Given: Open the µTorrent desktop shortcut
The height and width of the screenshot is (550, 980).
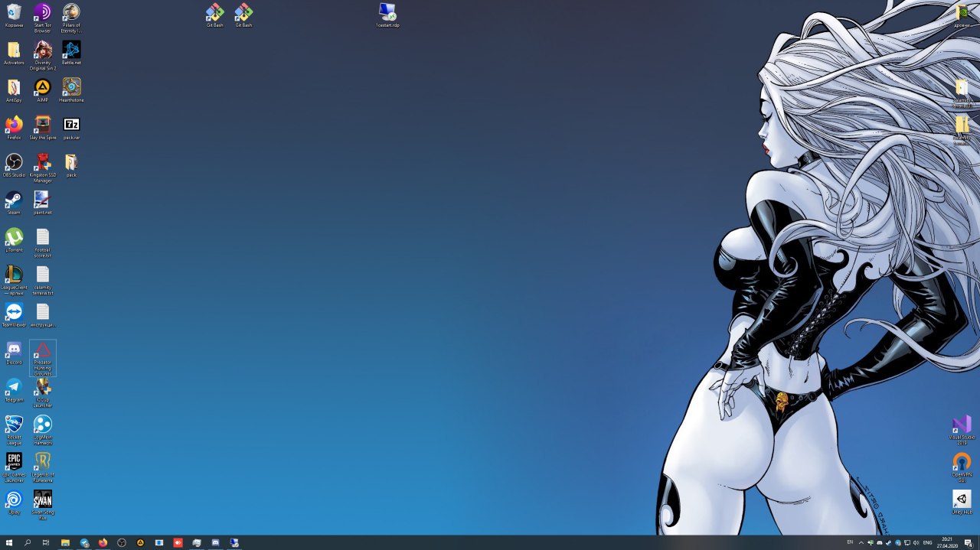Looking at the screenshot, I should (14, 240).
